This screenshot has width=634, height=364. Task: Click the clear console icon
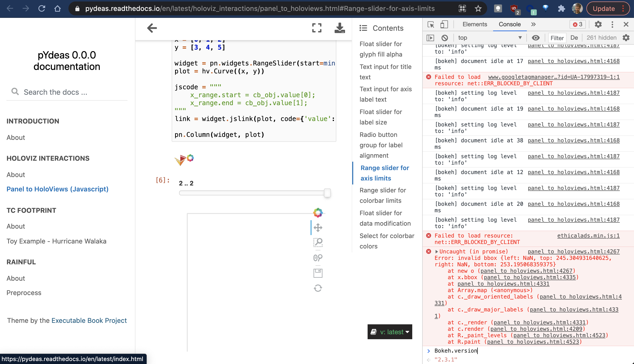pyautogui.click(x=444, y=38)
